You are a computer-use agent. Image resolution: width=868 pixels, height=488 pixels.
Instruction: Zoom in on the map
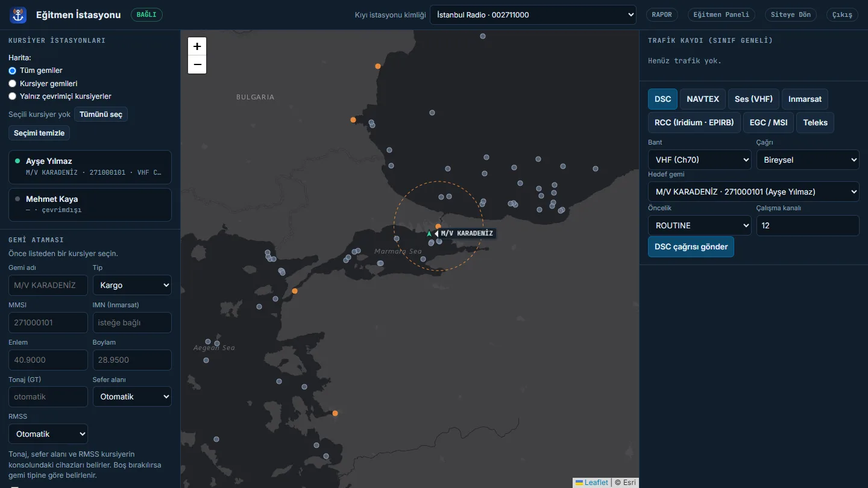[x=197, y=46]
